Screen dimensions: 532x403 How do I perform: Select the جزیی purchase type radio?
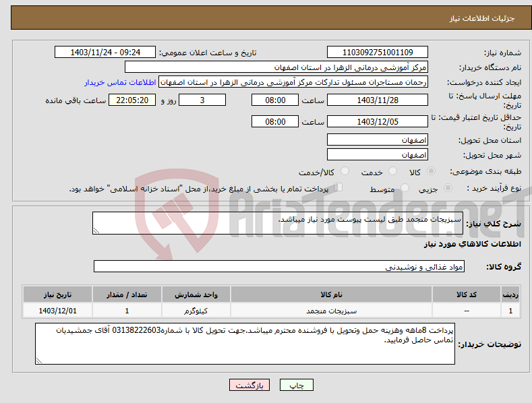click(x=448, y=187)
